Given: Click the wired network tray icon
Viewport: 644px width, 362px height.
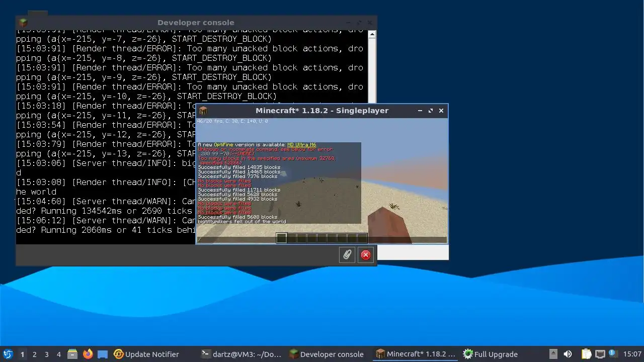Looking at the screenshot, I should [x=600, y=354].
